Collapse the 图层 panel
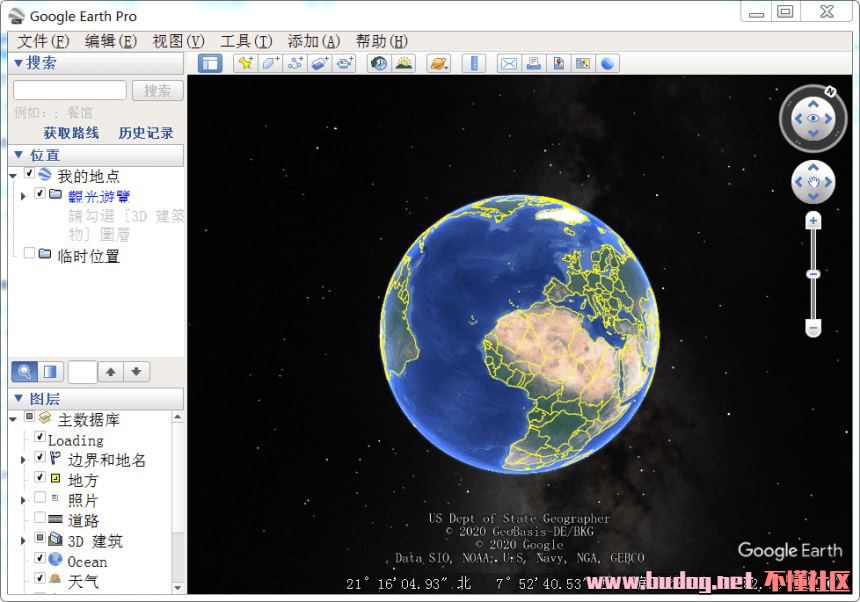 pos(18,398)
